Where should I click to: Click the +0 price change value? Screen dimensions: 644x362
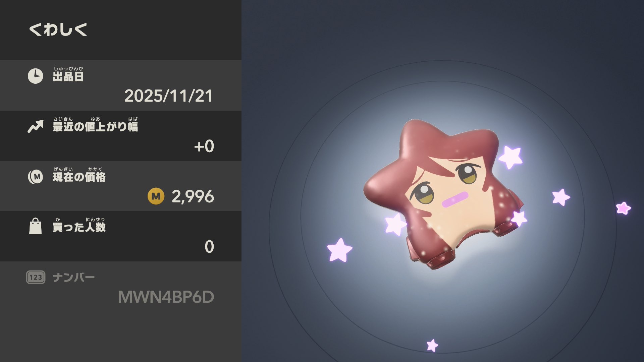click(204, 146)
